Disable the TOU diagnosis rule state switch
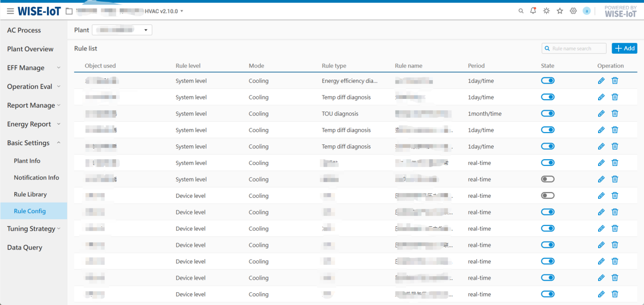 (x=548, y=113)
